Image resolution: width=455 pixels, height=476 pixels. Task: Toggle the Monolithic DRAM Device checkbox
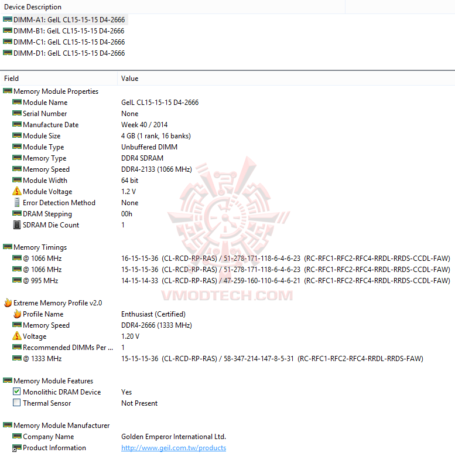coord(17,392)
